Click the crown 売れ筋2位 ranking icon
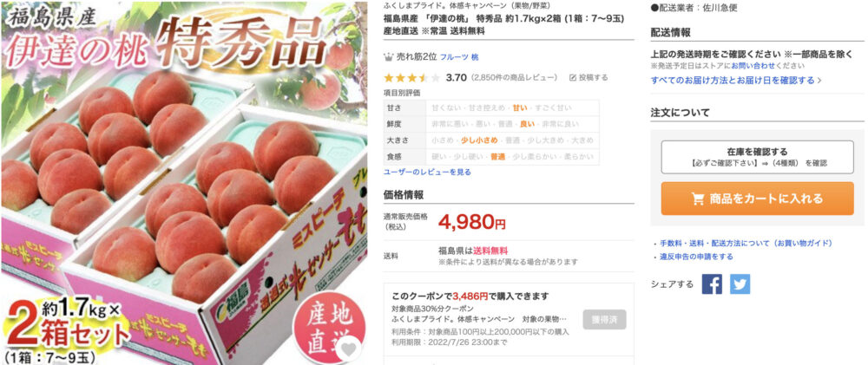 [389, 57]
